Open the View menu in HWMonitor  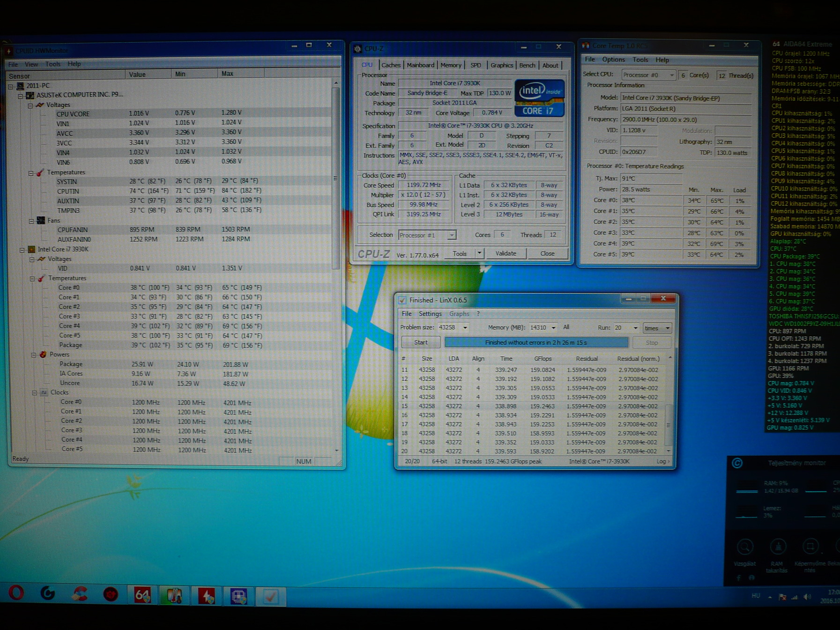(31, 64)
